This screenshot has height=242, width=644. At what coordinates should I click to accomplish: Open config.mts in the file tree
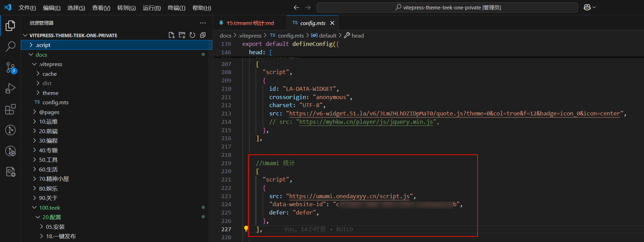pyautogui.click(x=116, y=102)
